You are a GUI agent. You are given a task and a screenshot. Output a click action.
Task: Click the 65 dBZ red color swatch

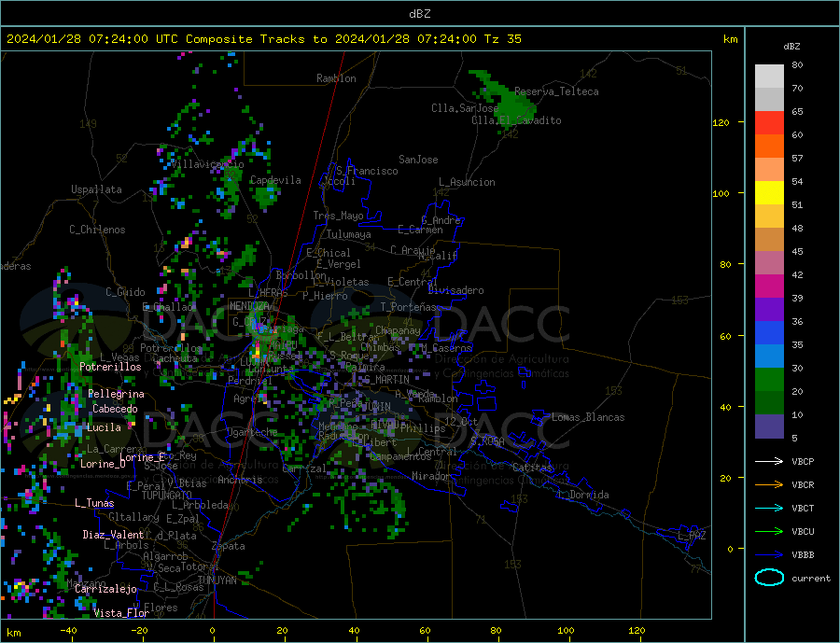click(x=769, y=122)
